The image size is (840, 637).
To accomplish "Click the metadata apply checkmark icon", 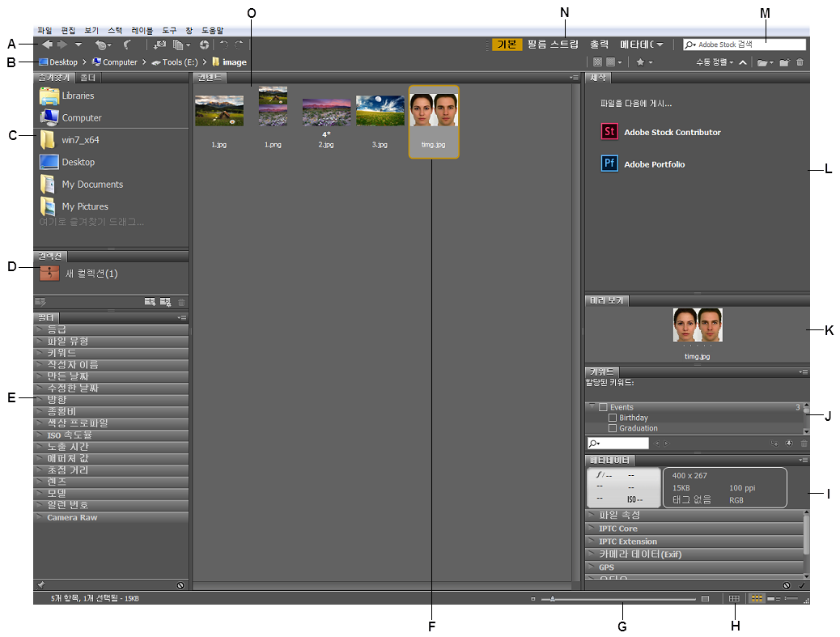I will coord(802,585).
